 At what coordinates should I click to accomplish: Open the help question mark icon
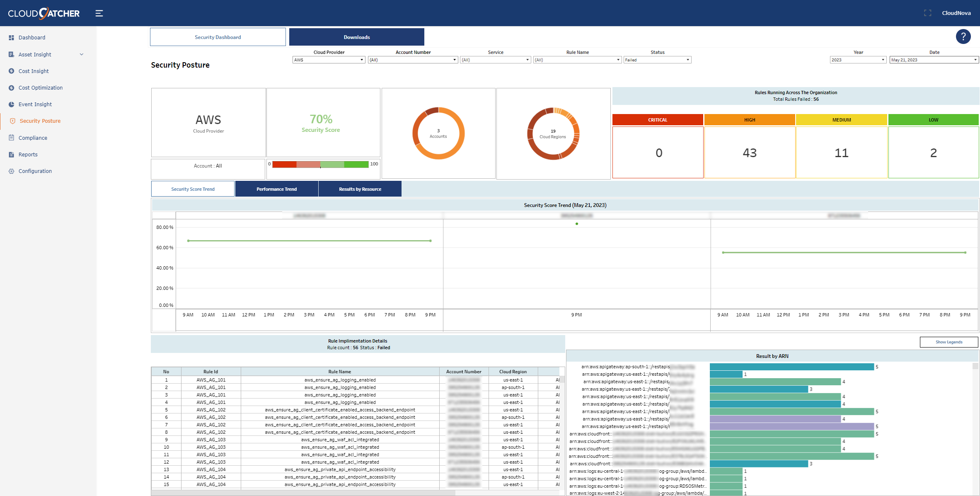(x=963, y=36)
